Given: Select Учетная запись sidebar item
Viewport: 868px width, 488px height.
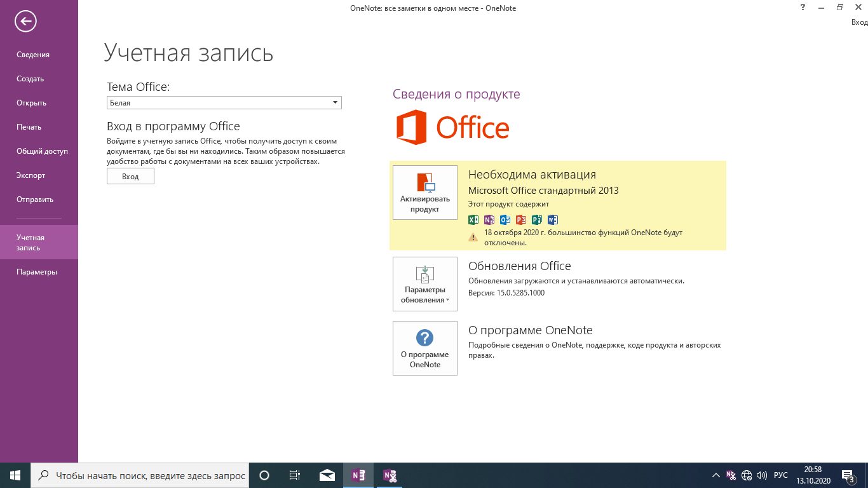Looking at the screenshot, I should (39, 242).
